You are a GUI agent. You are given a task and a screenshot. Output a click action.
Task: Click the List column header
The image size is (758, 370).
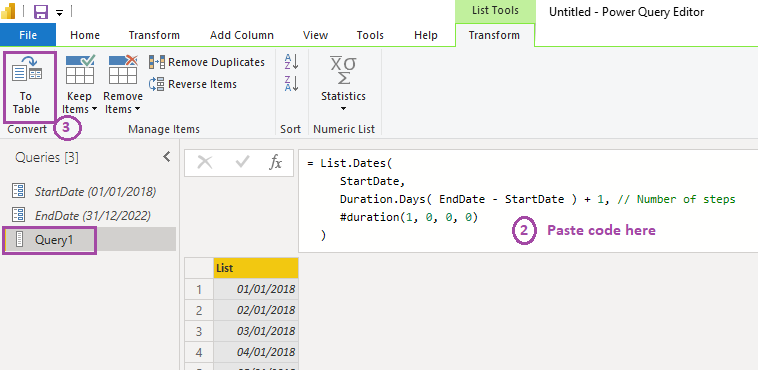[256, 268]
